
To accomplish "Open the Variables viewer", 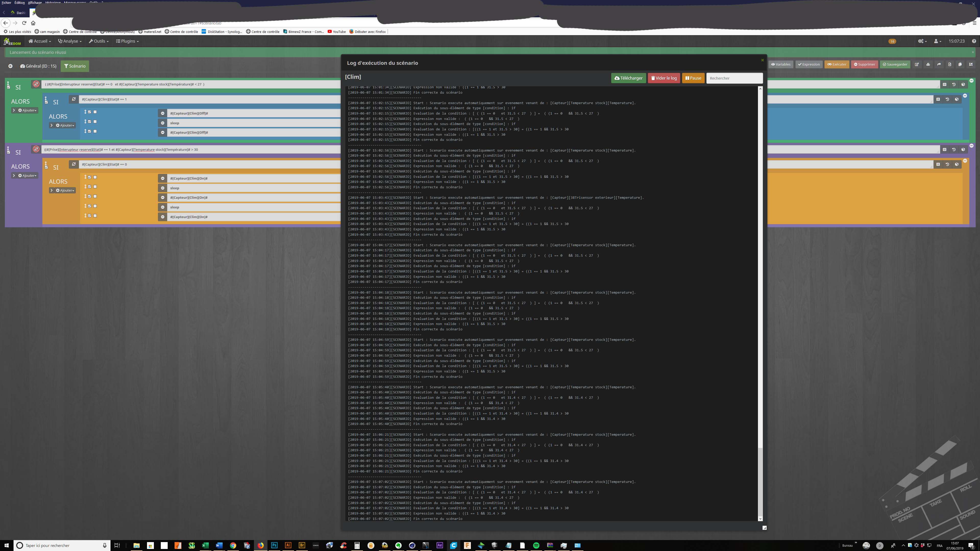I will point(781,64).
